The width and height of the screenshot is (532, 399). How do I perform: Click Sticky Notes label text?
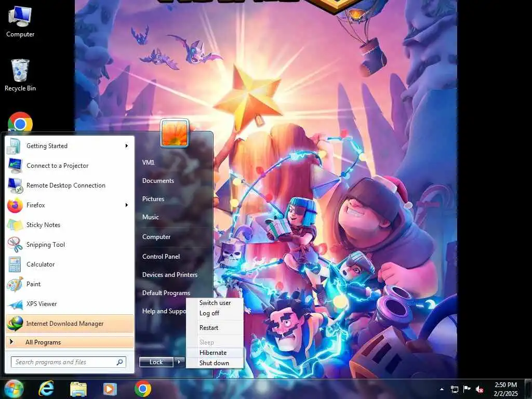pos(43,225)
